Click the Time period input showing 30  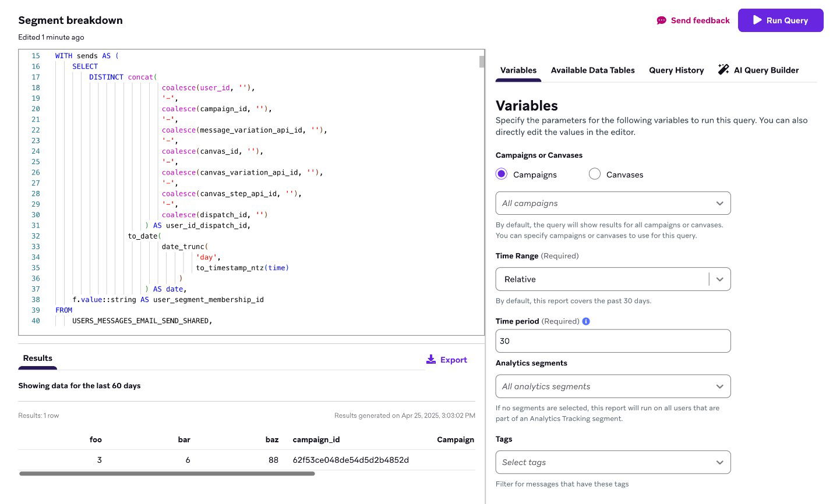click(x=612, y=340)
